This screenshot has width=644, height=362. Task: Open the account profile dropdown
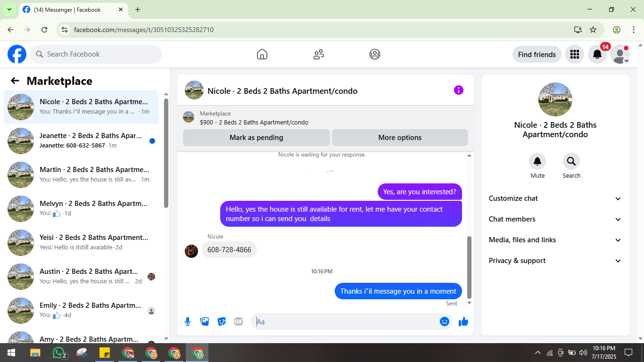click(620, 54)
